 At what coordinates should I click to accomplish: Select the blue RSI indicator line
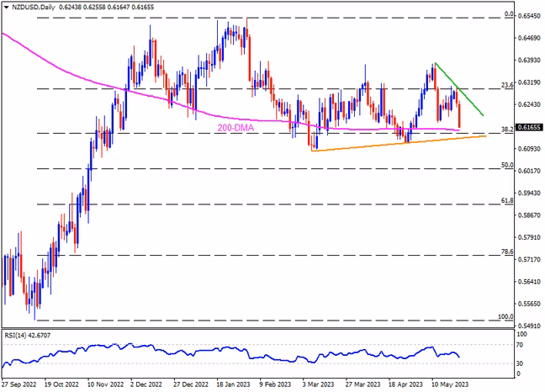click(x=230, y=348)
